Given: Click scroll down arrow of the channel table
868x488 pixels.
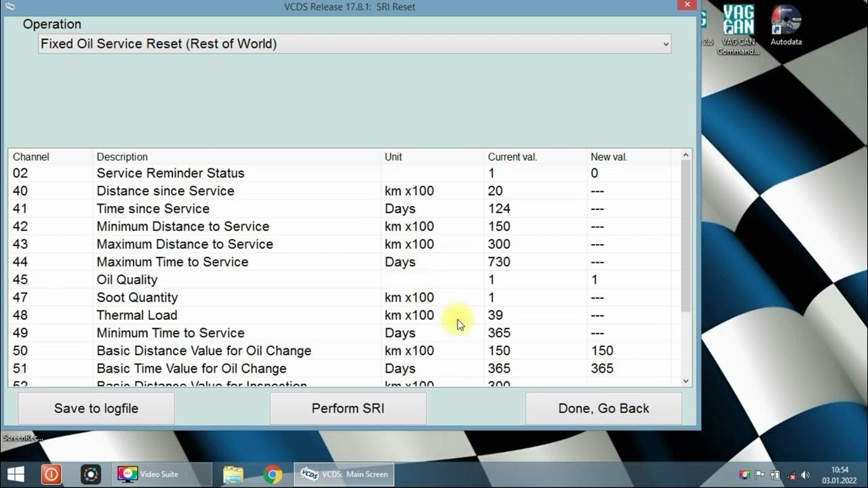Looking at the screenshot, I should tap(686, 381).
